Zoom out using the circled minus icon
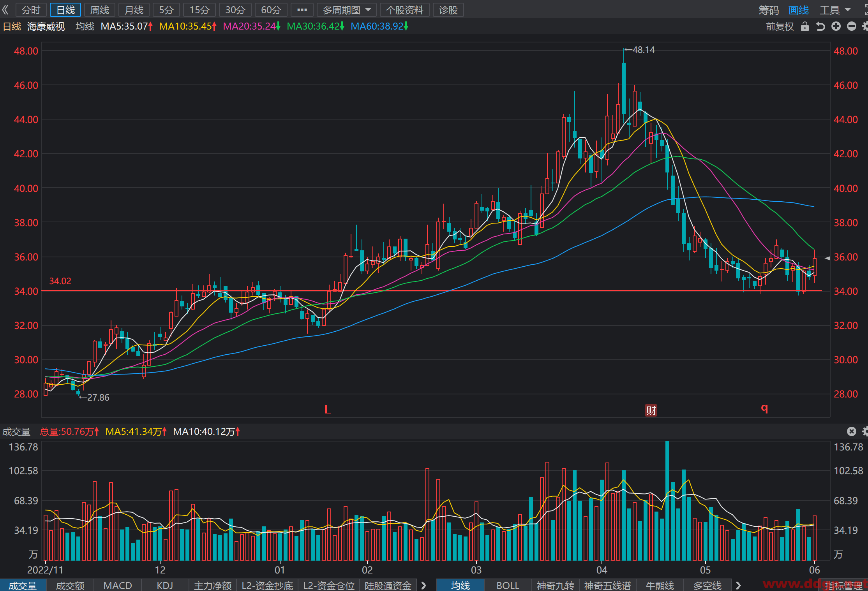The height and width of the screenshot is (591, 868). (852, 26)
